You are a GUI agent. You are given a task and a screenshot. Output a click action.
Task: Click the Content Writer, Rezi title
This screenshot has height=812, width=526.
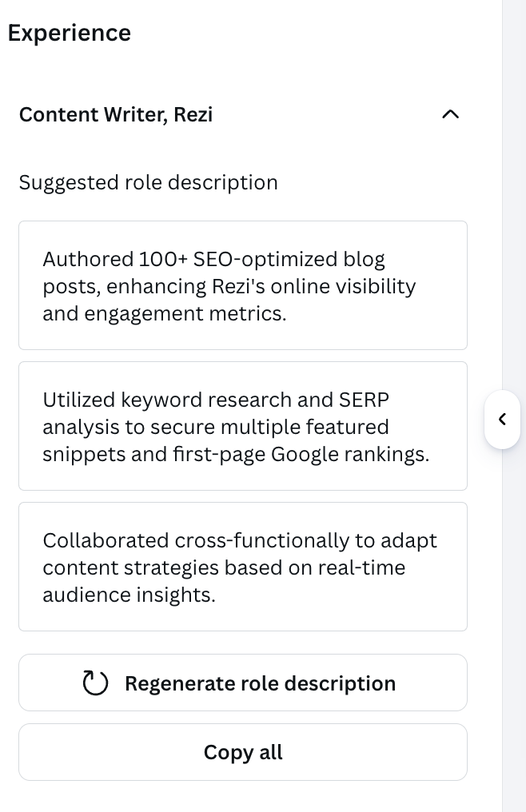point(116,114)
